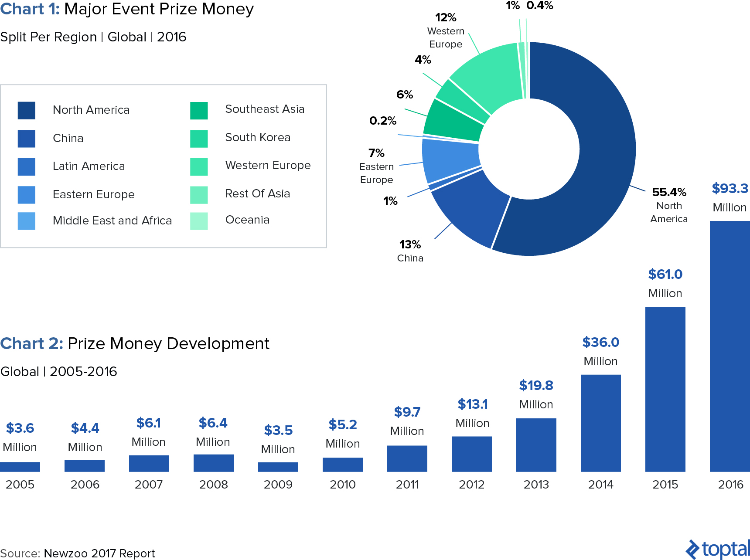Image resolution: width=750 pixels, height=560 pixels.
Task: Click the Newzoo 2017 Report source text
Action: pos(99,553)
